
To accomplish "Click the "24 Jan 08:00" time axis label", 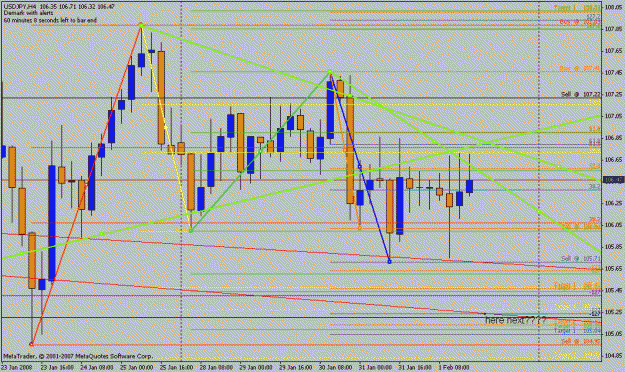I will coord(98,367).
